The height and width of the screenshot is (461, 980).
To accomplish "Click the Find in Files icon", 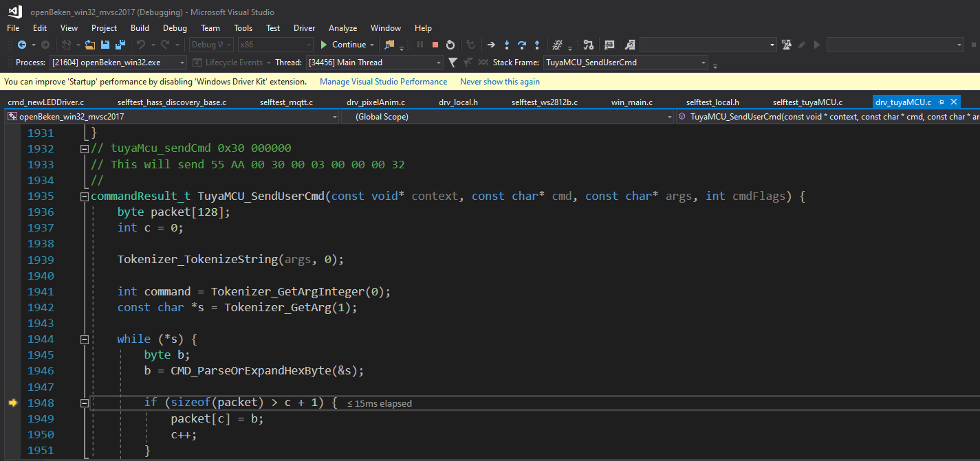I will tap(390, 45).
